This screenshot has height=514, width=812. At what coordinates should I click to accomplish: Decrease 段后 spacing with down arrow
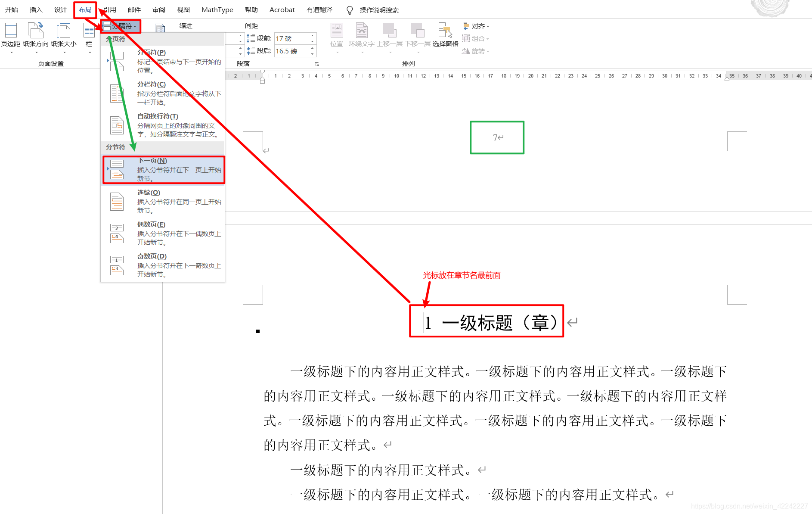point(313,54)
